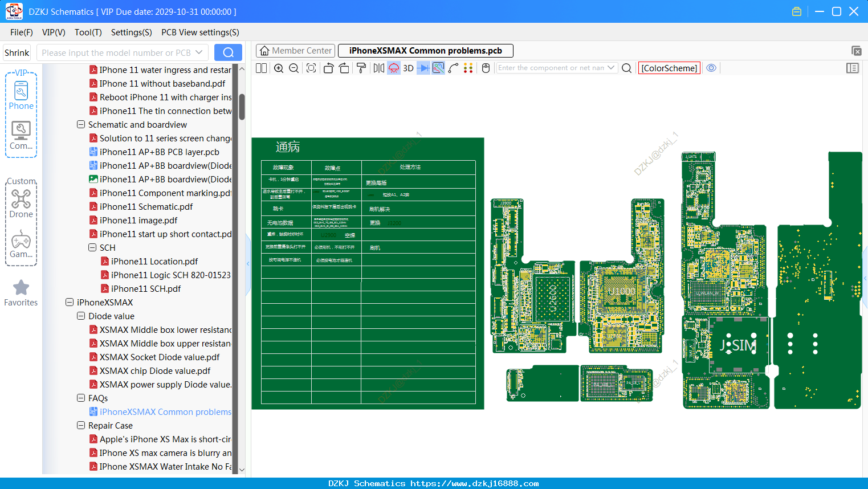Click the [ColorScheme] button
The height and width of the screenshot is (489, 868).
pos(669,68)
